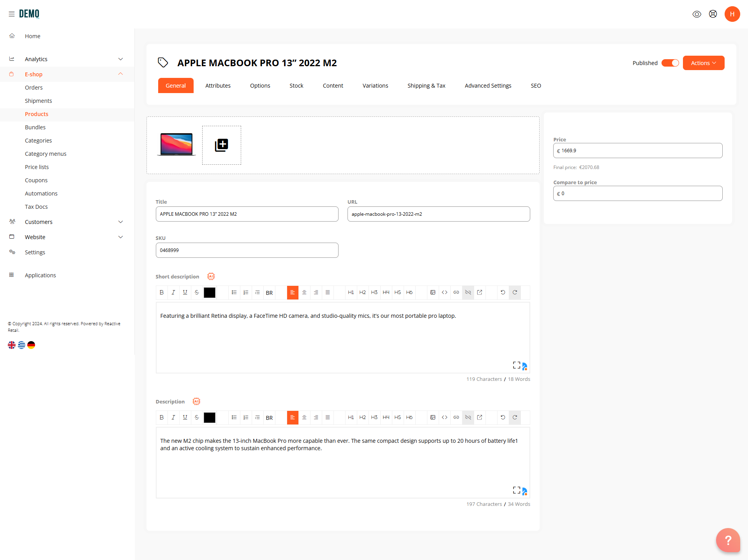Open text color swatch in Description toolbar
The height and width of the screenshot is (560, 748).
pyautogui.click(x=210, y=417)
